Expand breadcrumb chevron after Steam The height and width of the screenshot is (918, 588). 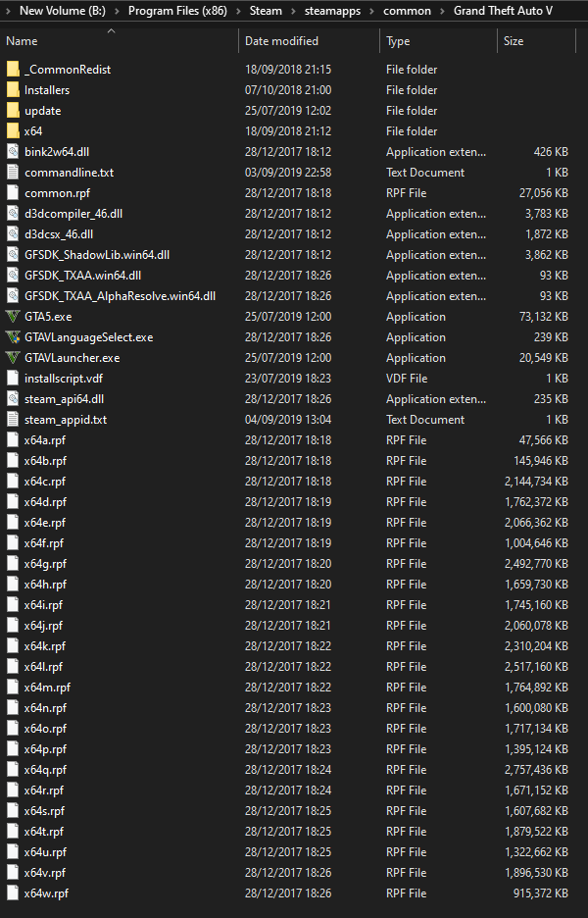coord(293,11)
